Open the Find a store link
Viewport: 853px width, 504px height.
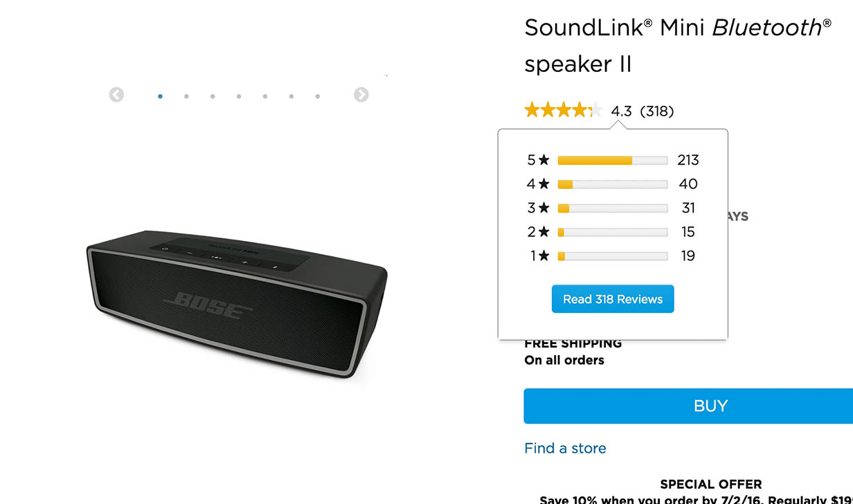(565, 449)
